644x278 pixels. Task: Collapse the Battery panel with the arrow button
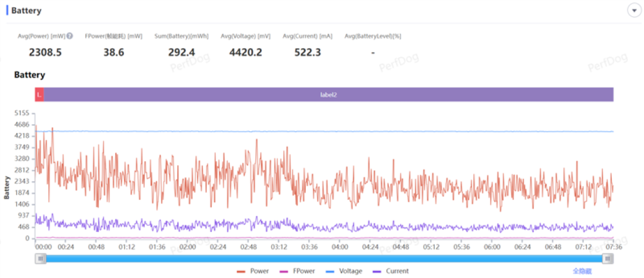pyautogui.click(x=634, y=11)
